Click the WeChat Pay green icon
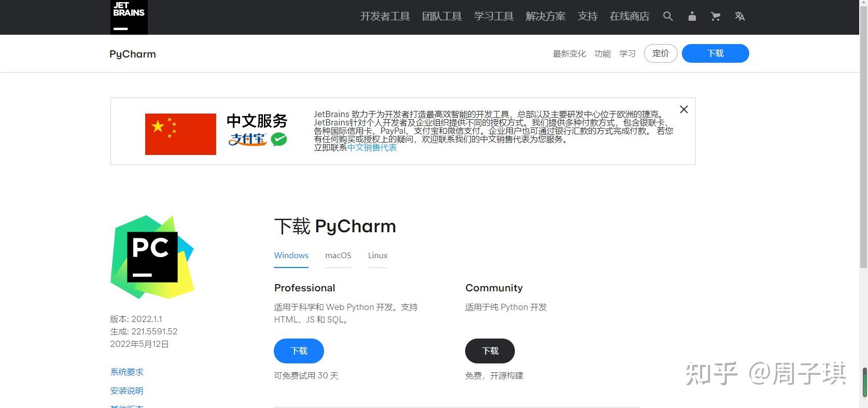868x408 pixels. (279, 139)
